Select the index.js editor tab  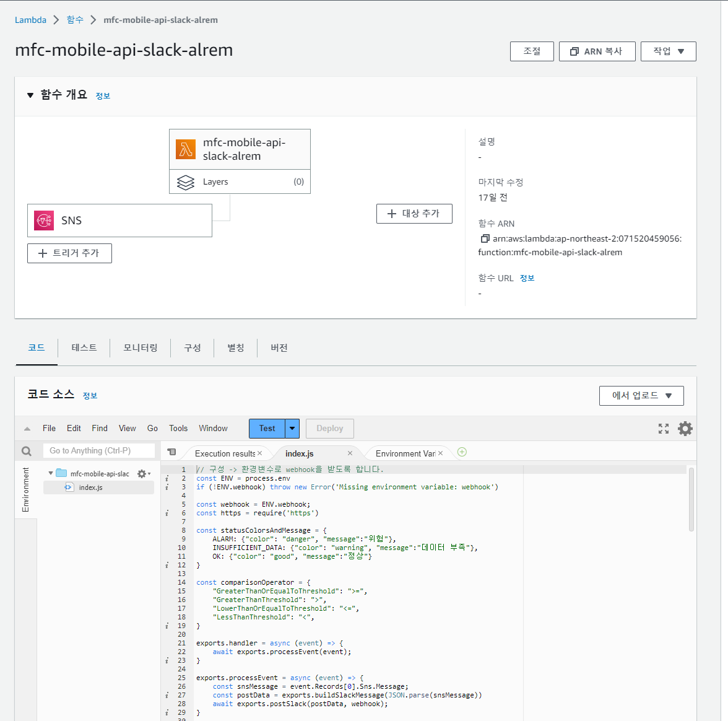(300, 453)
